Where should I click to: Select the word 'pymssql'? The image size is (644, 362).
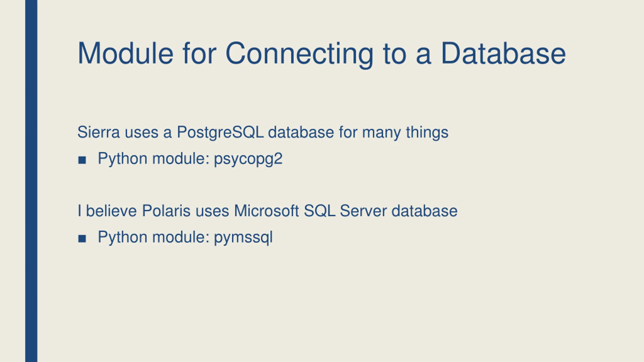[243, 238]
